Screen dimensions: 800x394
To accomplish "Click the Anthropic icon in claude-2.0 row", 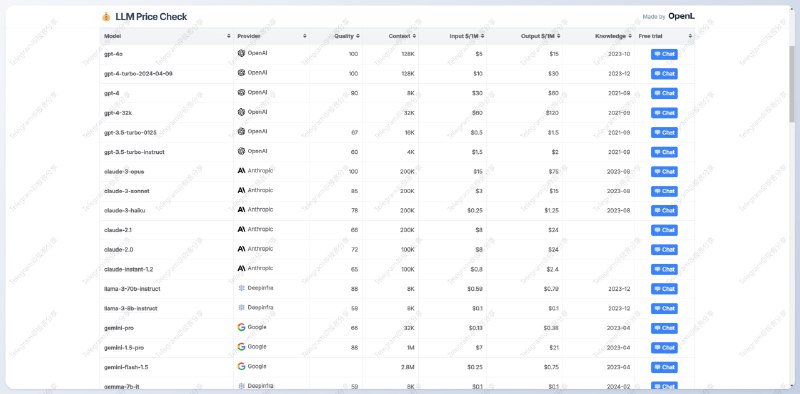I will point(241,249).
